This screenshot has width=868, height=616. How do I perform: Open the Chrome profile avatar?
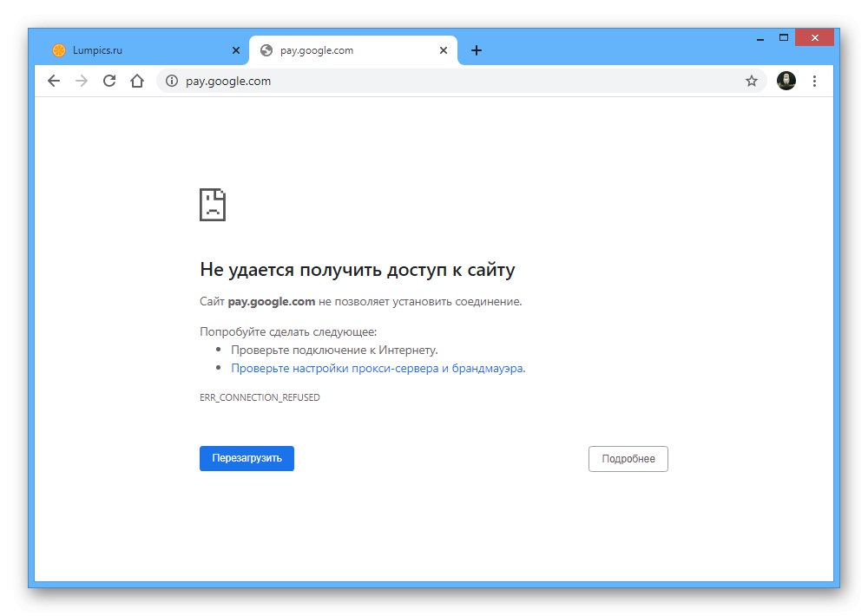(786, 80)
